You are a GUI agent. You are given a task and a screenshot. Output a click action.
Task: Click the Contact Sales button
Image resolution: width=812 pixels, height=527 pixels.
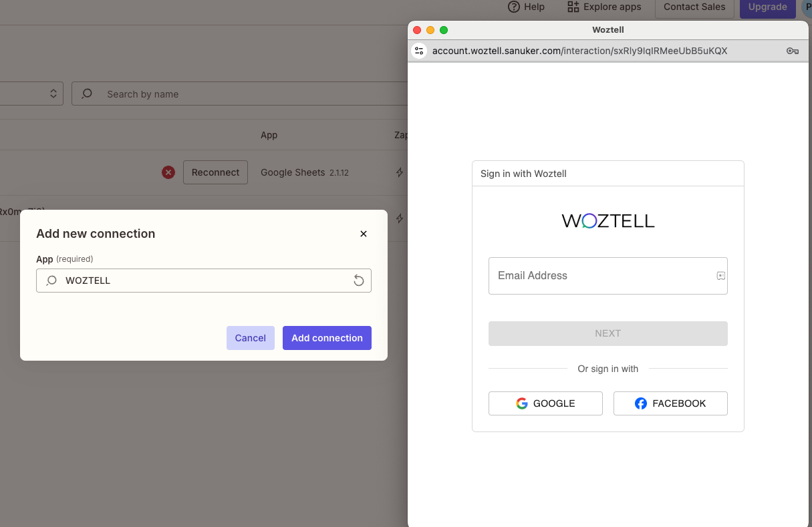(x=694, y=7)
